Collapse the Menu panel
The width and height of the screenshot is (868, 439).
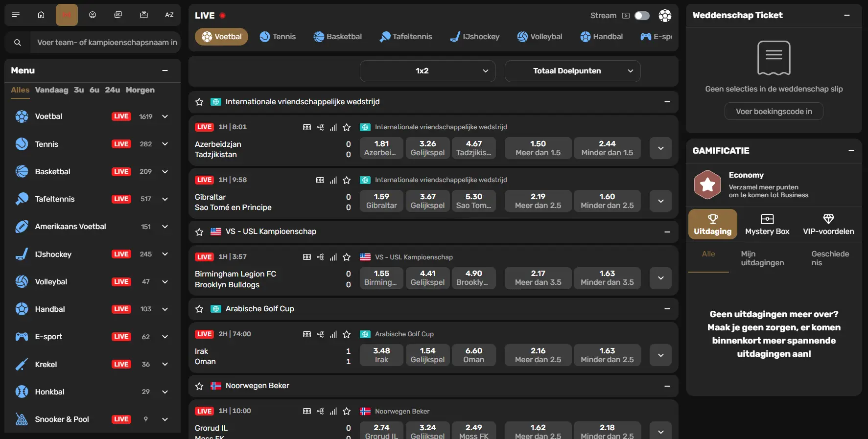(x=165, y=70)
